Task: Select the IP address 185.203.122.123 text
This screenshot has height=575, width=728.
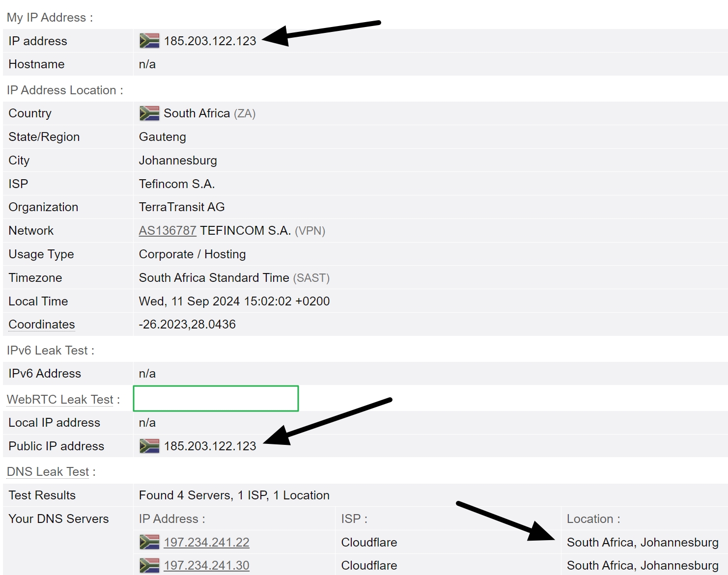Action: (210, 41)
